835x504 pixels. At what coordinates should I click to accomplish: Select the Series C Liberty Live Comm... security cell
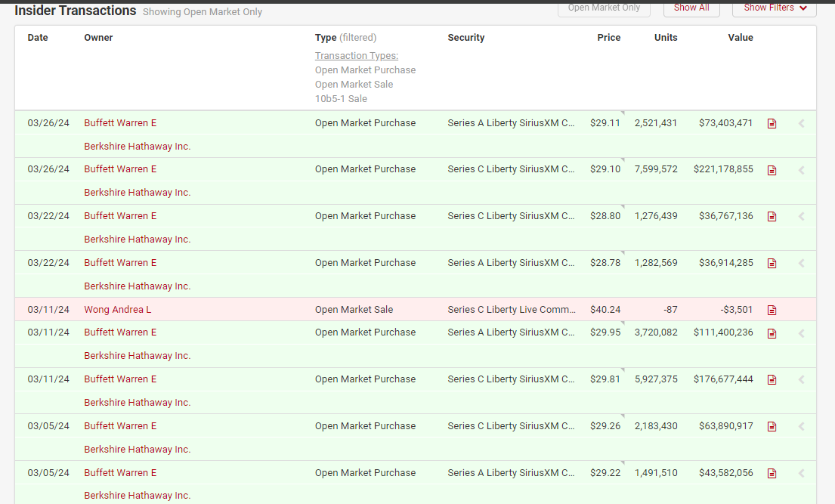click(x=512, y=310)
